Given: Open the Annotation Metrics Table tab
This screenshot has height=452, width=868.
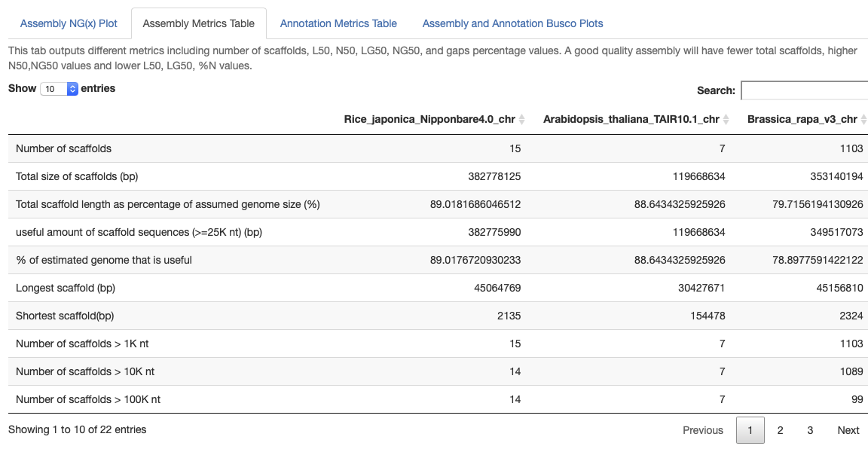Looking at the screenshot, I should point(338,23).
